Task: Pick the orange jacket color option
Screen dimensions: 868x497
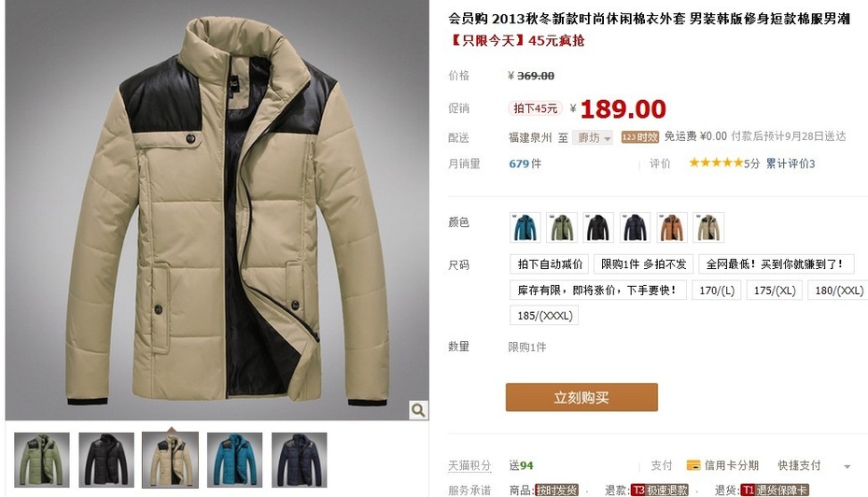Action: click(672, 227)
